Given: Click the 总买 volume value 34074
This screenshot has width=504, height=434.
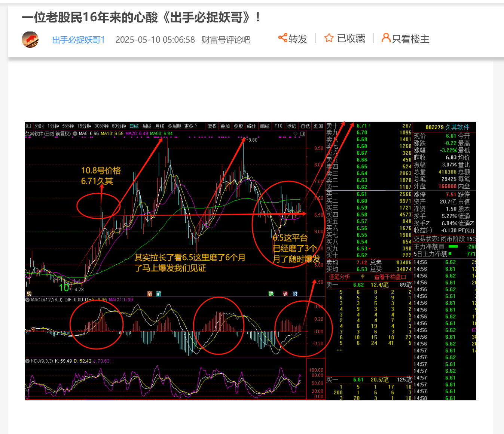Looking at the screenshot, I should 404,270.
